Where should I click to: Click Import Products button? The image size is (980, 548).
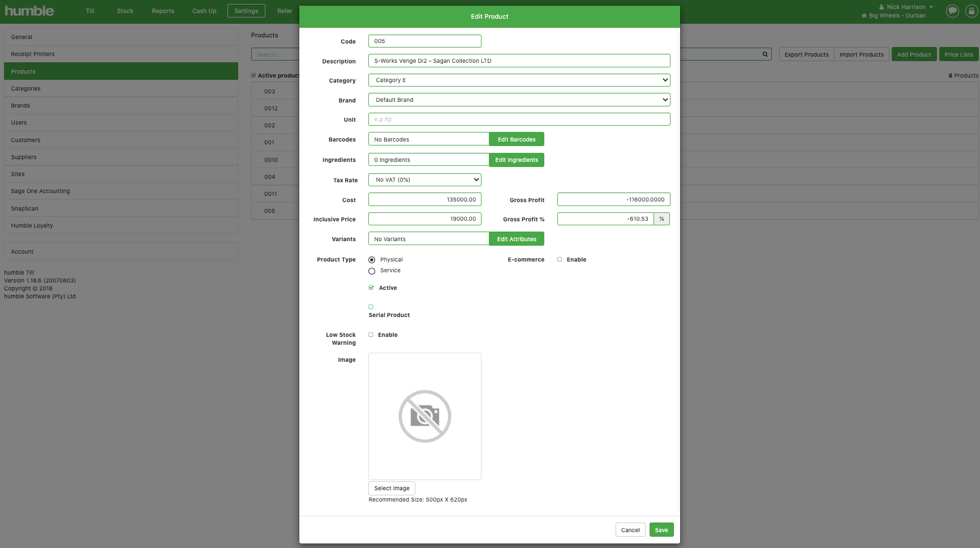click(862, 54)
